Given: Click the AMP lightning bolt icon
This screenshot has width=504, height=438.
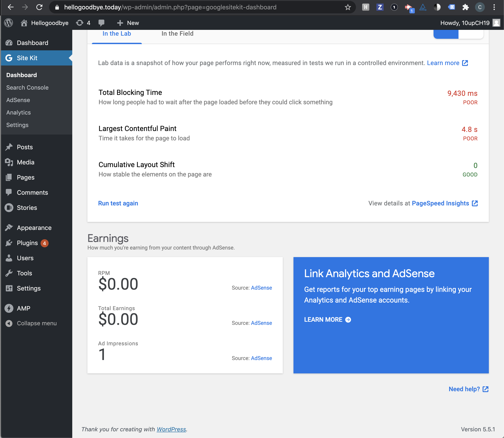Looking at the screenshot, I should (9, 308).
